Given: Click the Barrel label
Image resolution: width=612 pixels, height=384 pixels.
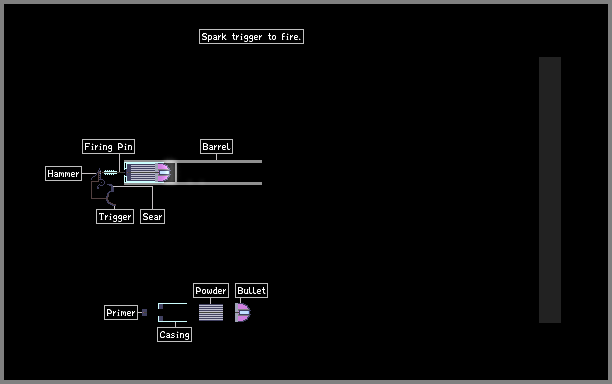Looking at the screenshot, I should pyautogui.click(x=216, y=147).
